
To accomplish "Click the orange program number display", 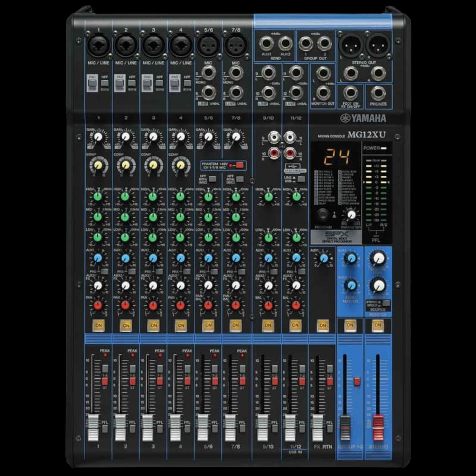I will (x=336, y=157).
